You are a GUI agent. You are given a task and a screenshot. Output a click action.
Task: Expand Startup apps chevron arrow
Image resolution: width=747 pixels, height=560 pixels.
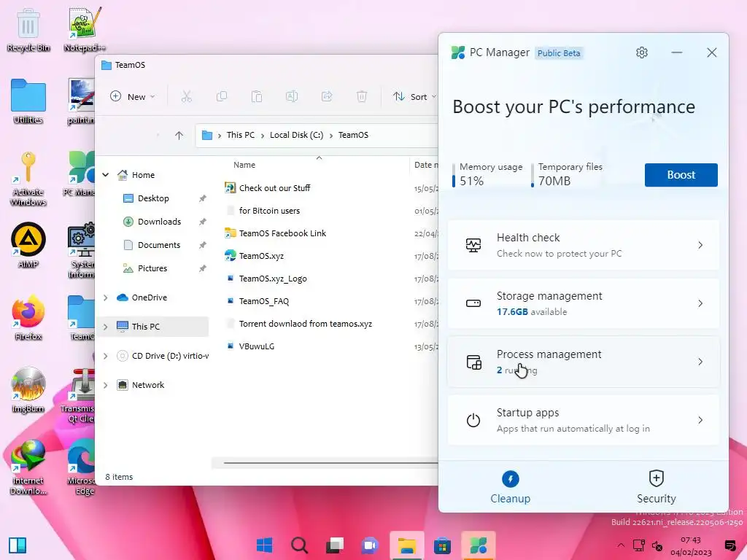pos(700,420)
